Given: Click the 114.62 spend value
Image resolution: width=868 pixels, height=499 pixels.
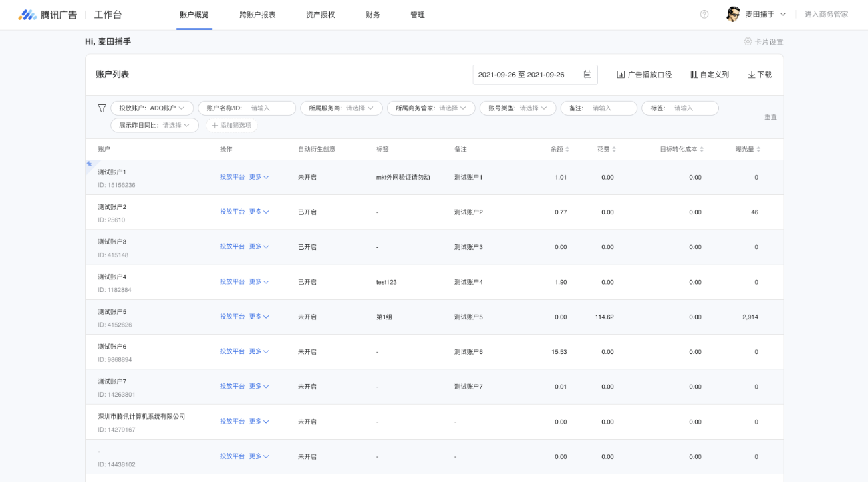Looking at the screenshot, I should click(x=605, y=317).
